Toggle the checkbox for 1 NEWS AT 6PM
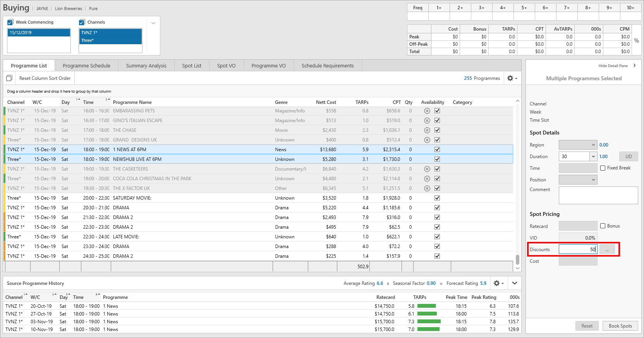The height and width of the screenshot is (338, 644). (437, 150)
